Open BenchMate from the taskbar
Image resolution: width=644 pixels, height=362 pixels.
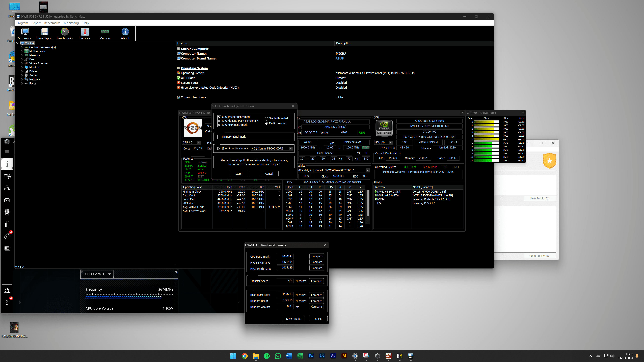pos(399,356)
